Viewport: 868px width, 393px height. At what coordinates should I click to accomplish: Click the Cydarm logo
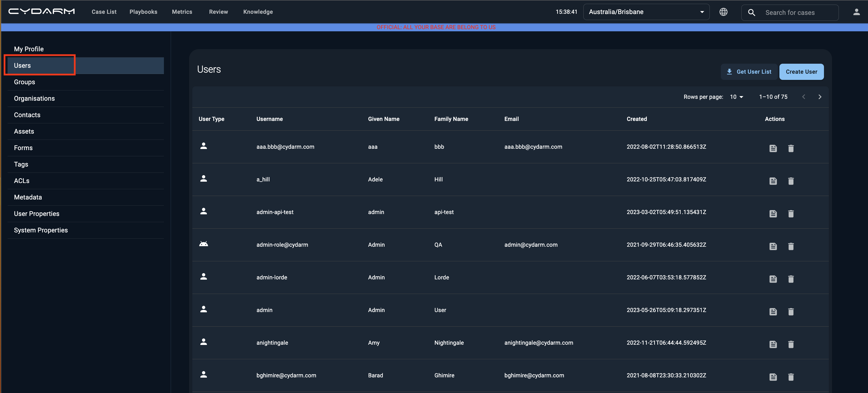click(41, 11)
